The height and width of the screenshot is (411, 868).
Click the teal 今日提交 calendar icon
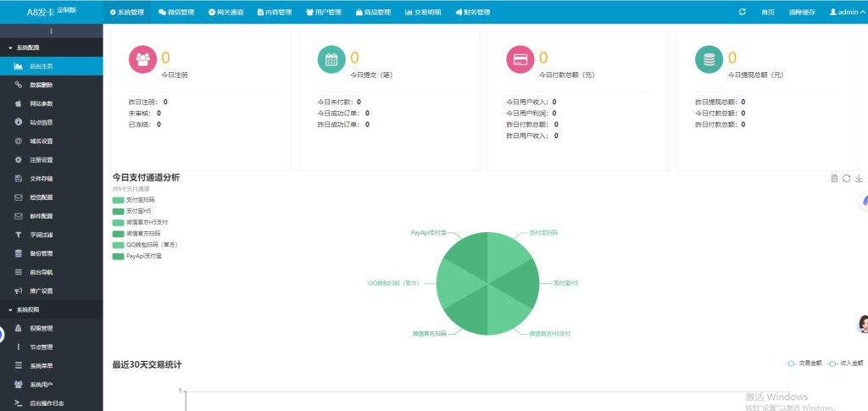331,59
